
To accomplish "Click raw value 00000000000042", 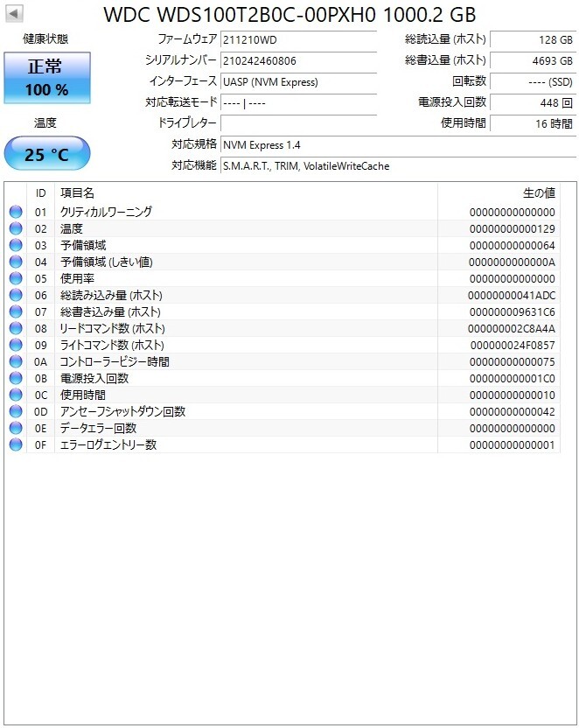I will (512, 412).
